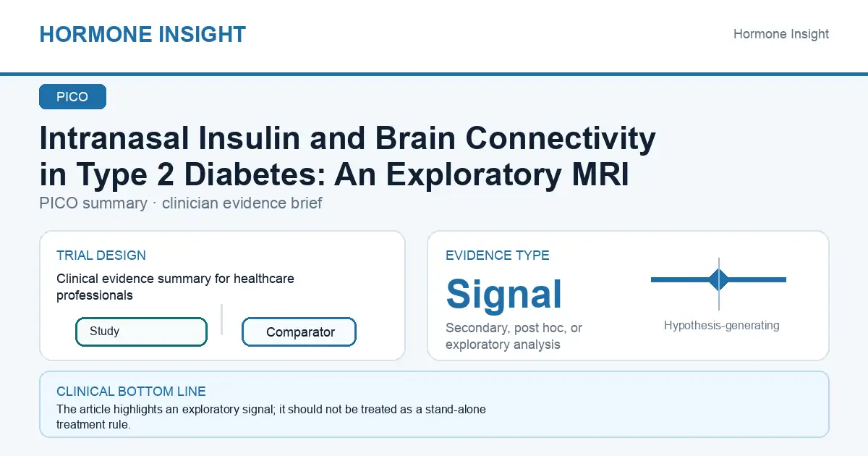
Task: Click the CLINICAL BOTTOM LINE heading
Action: click(x=131, y=392)
